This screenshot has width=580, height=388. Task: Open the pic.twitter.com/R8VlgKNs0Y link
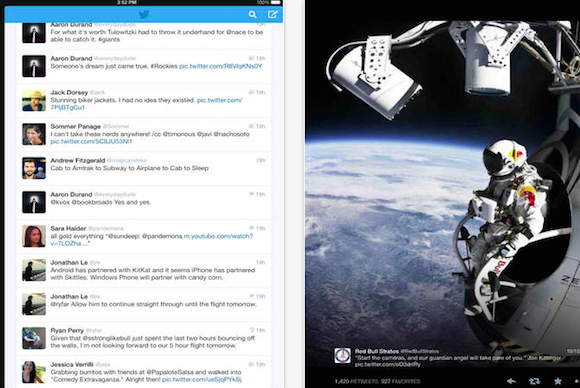[x=220, y=66]
